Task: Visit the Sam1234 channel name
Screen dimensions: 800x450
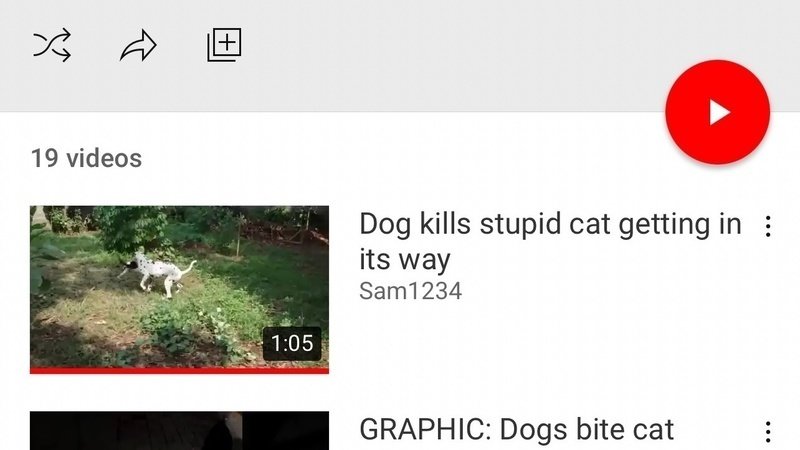Action: [410, 291]
